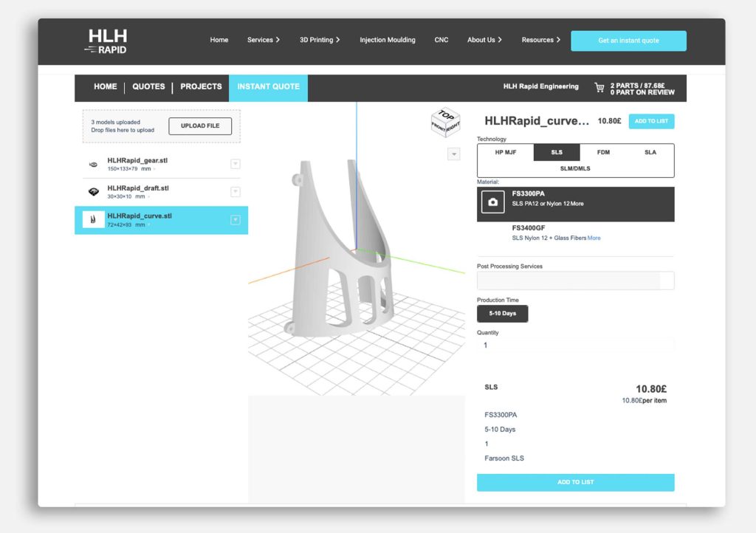Click the HLHRapid_draft.stl model thumbnail

coord(93,191)
